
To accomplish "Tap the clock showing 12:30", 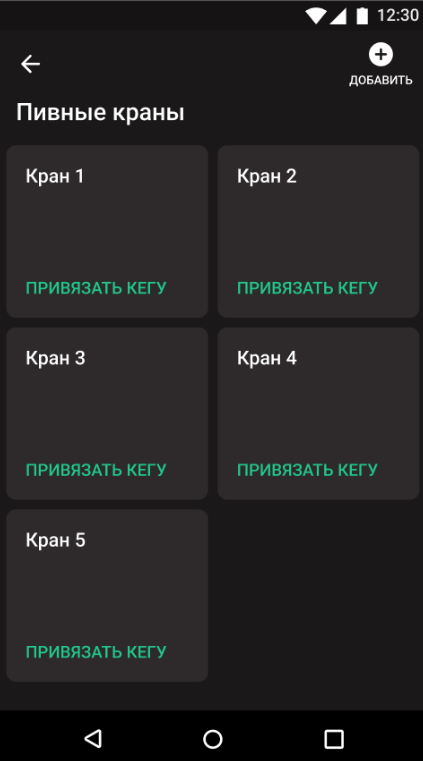I will (398, 16).
